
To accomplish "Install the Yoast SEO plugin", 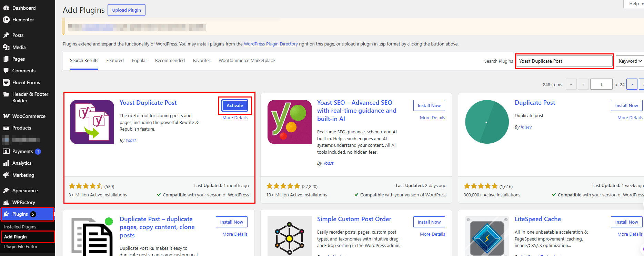I will pyautogui.click(x=429, y=105).
